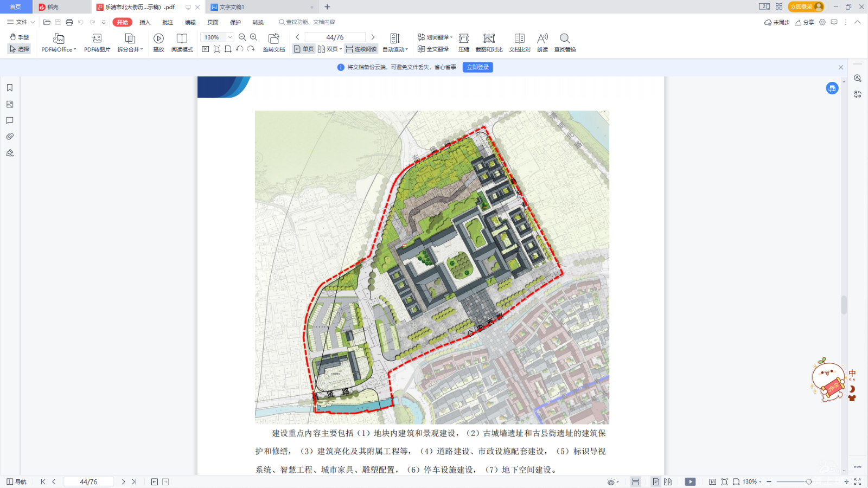The width and height of the screenshot is (868, 488).
Task: Click the PDF转图片 tool icon
Action: (97, 38)
